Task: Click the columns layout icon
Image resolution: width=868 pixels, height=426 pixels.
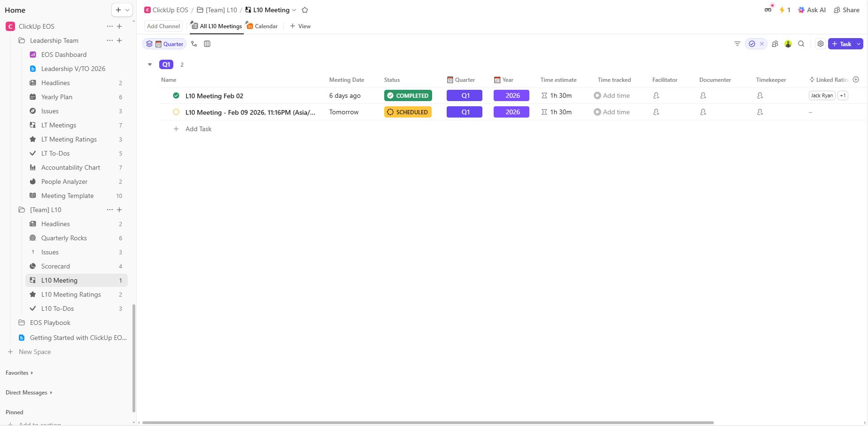Action: (x=207, y=44)
